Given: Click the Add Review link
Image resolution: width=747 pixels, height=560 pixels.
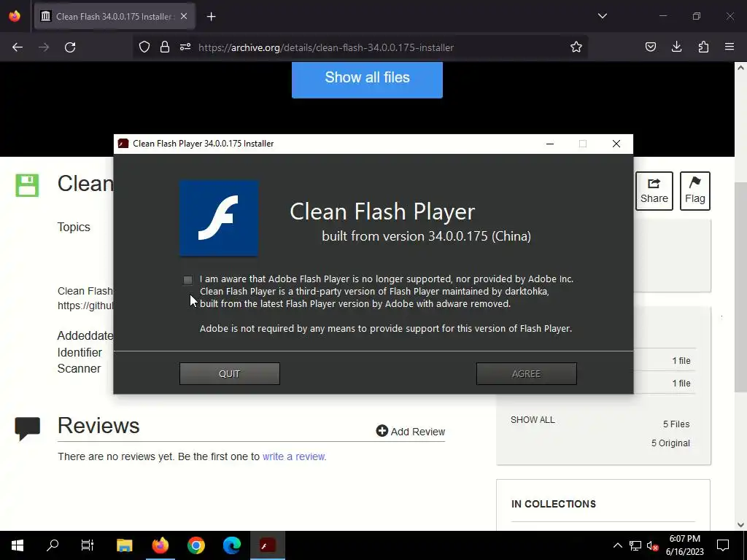Looking at the screenshot, I should (x=410, y=432).
